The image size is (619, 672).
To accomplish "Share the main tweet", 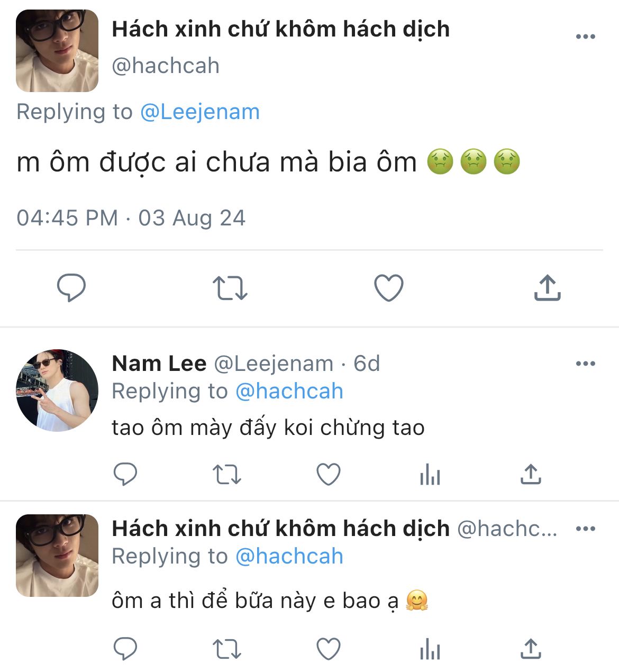I will (x=547, y=288).
